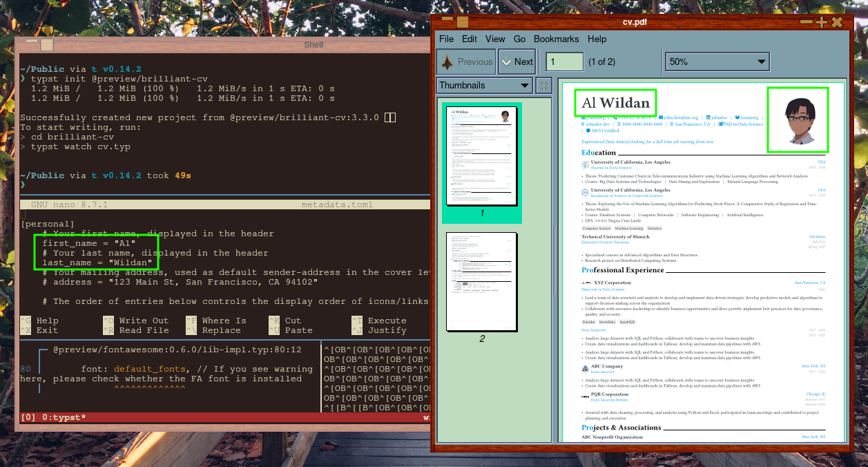Click the Previous page rocket icon
This screenshot has width=868, height=467.
447,61
